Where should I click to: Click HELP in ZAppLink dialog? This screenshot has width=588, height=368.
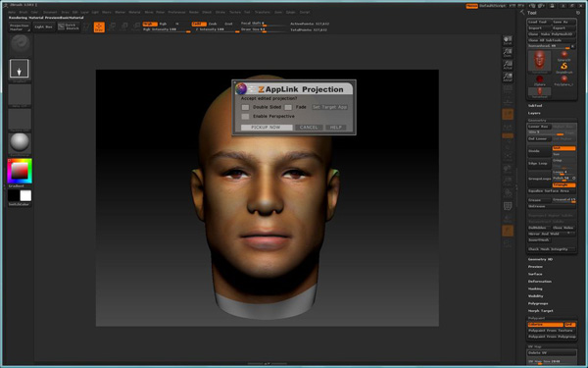pyautogui.click(x=335, y=128)
